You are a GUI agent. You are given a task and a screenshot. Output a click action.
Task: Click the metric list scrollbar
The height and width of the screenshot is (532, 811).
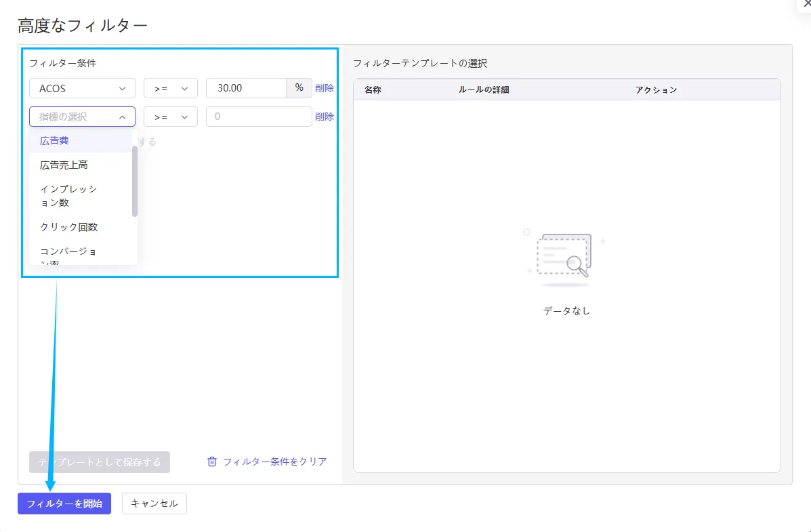coord(135,181)
